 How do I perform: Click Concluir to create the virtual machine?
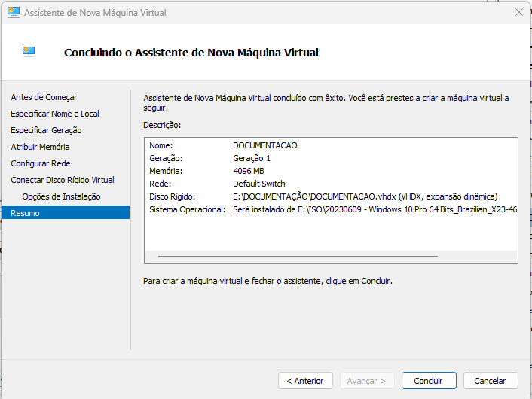[x=428, y=381]
